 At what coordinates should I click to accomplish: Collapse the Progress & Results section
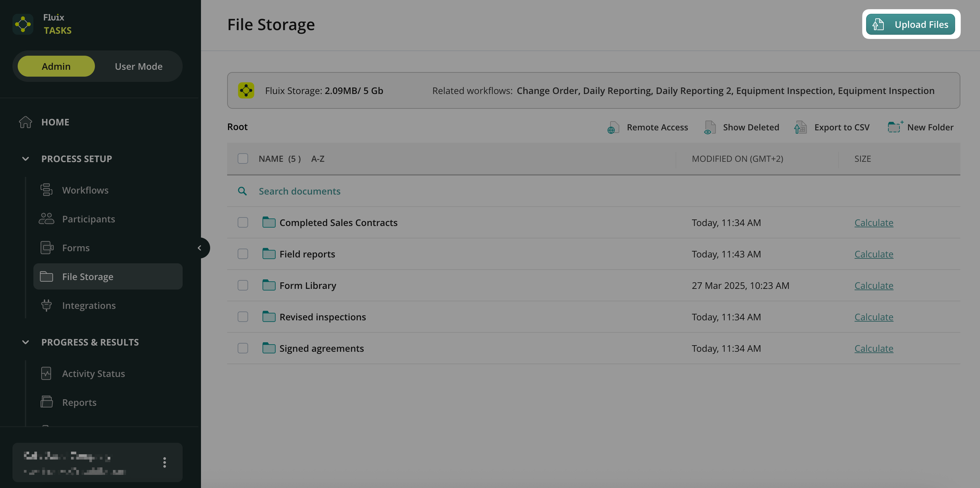pos(26,342)
